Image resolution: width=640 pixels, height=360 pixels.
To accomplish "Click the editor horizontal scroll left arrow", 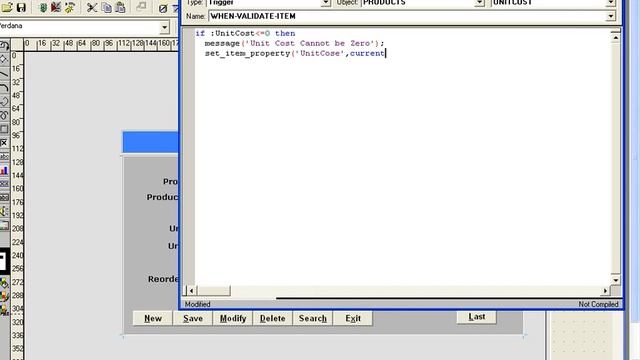I will pyautogui.click(x=191, y=291).
